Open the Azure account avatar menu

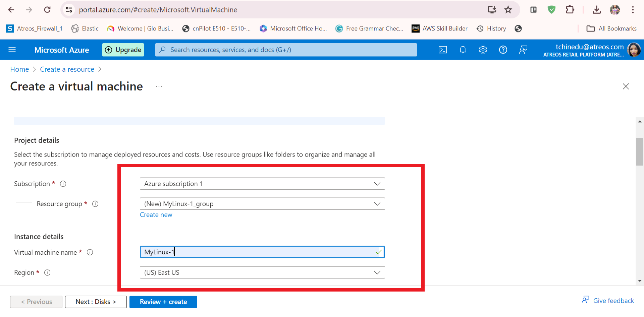(x=634, y=50)
